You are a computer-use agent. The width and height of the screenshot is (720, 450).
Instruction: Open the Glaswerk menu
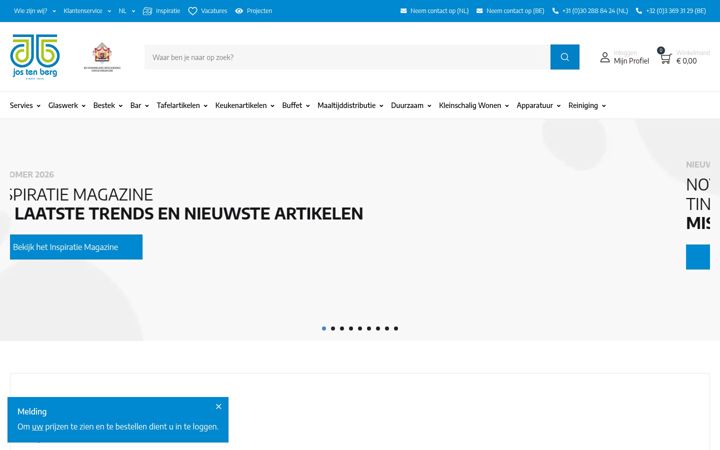point(67,106)
